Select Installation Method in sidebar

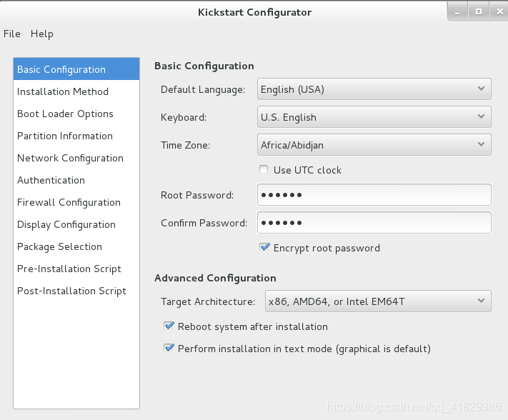[63, 91]
